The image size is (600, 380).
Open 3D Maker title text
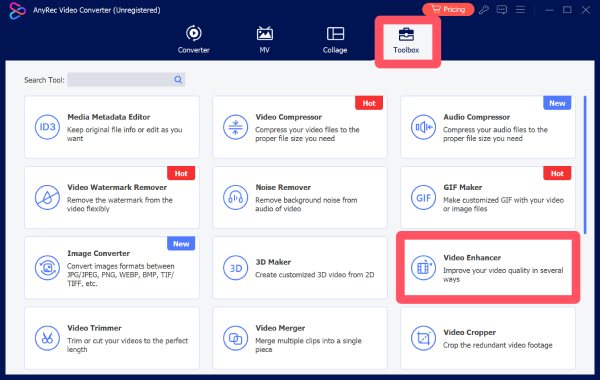[273, 262]
